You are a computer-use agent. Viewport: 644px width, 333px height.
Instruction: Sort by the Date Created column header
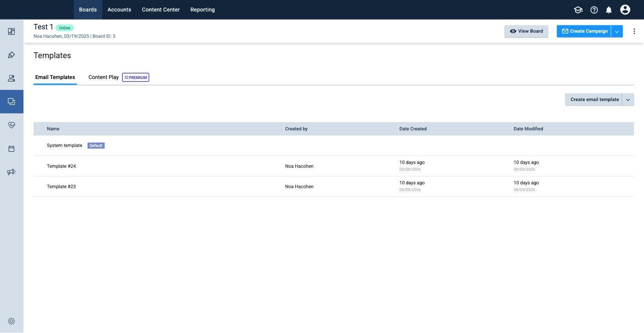[x=413, y=129]
